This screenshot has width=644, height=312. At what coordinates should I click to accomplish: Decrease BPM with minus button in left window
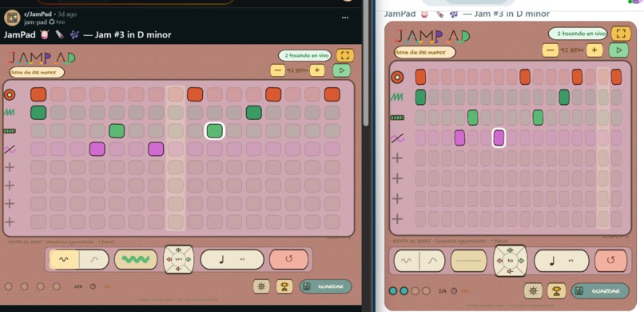(x=277, y=70)
